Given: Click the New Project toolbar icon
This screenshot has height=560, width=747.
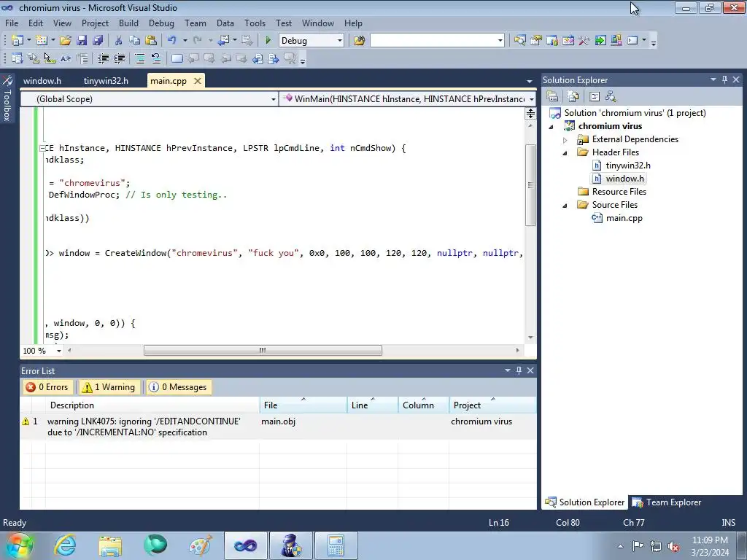Looking at the screenshot, I should coord(18,41).
